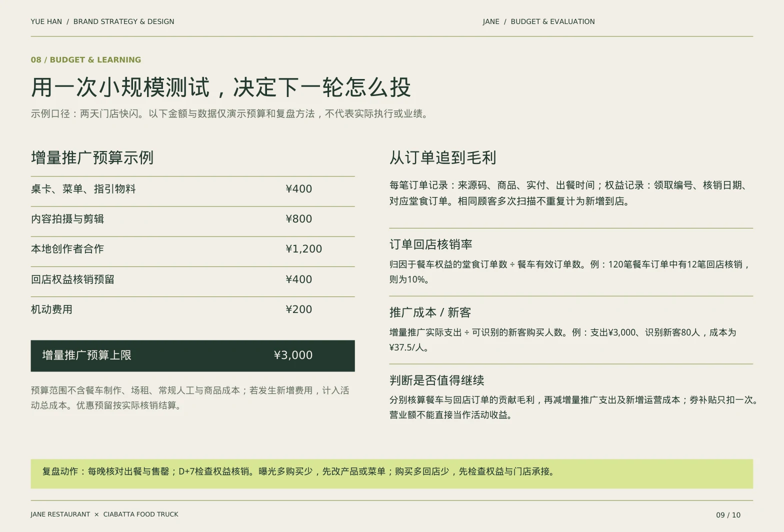This screenshot has height=532, width=784.
Task: Select the page number '09 / 10'
Action: click(728, 515)
